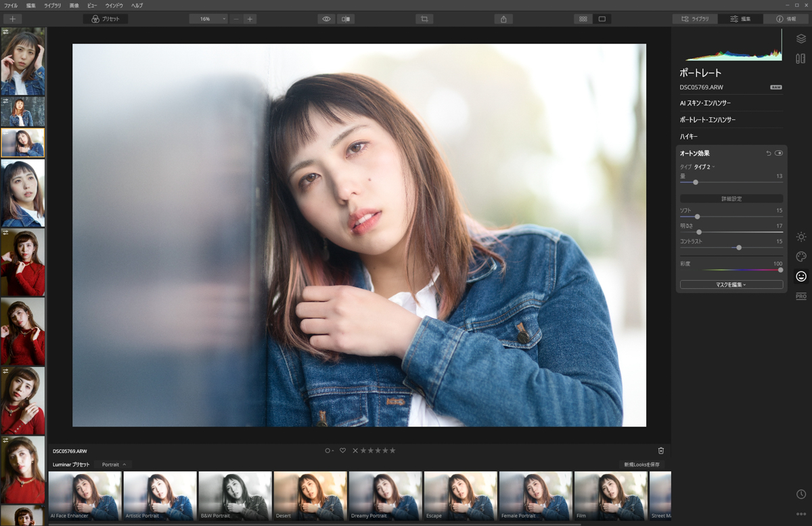Click the 詳細設定 button

click(x=731, y=199)
